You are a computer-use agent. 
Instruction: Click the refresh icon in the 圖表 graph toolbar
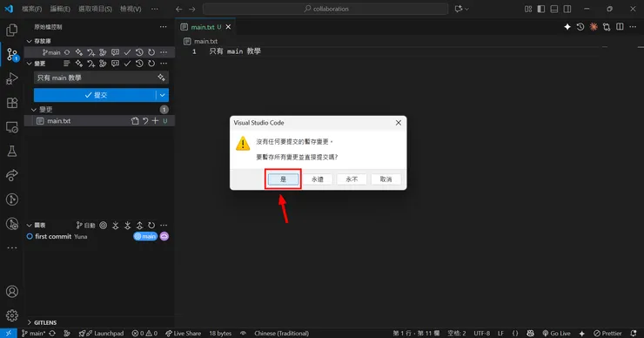coord(151,225)
